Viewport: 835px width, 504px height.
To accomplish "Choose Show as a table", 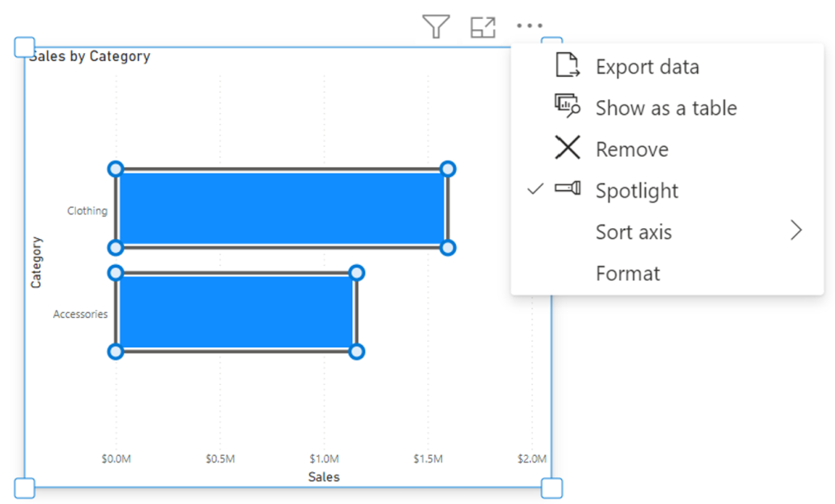I will pos(667,108).
